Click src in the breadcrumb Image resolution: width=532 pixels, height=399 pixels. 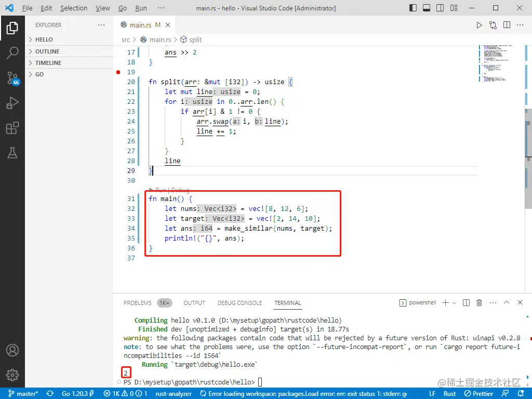[126, 39]
